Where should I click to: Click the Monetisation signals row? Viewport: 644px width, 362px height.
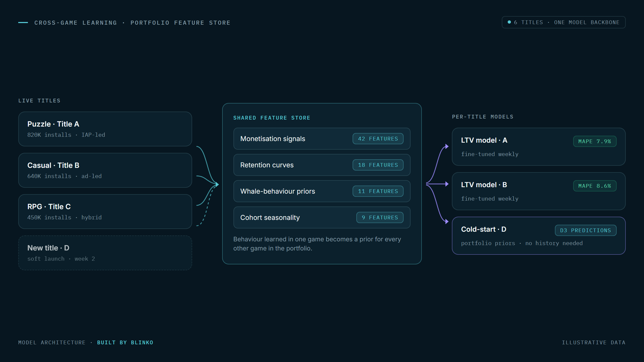[322, 139]
